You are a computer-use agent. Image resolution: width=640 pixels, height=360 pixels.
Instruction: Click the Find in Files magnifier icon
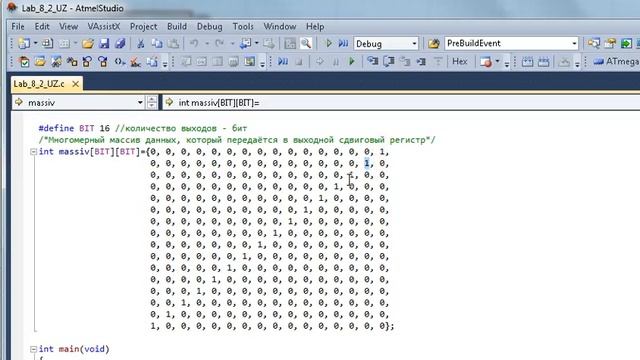coord(306,43)
